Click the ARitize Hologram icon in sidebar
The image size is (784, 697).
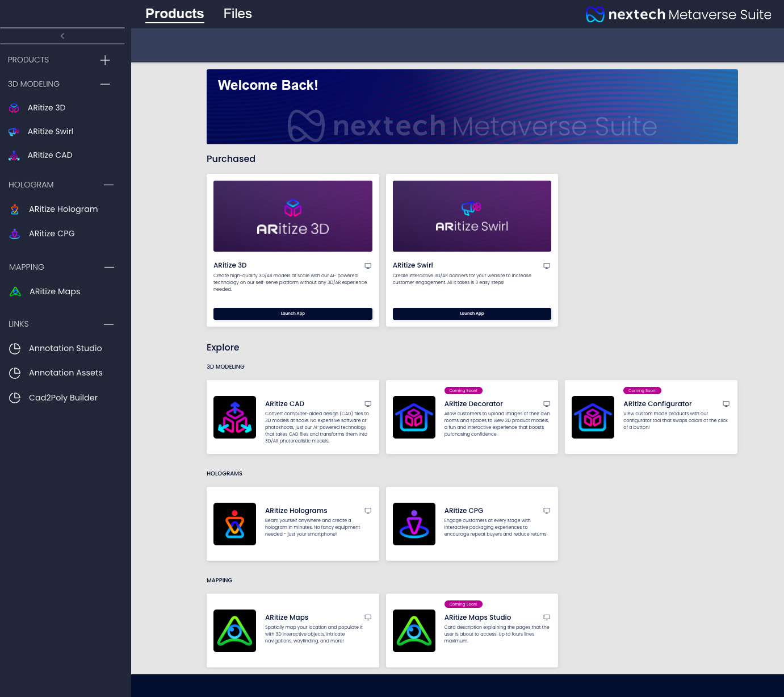(x=15, y=209)
